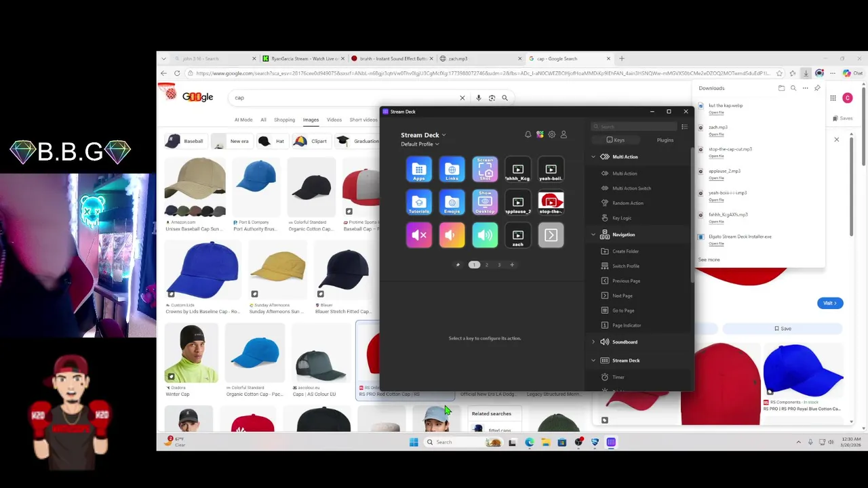Select the purple mute volume key
The image size is (868, 488).
coord(419,235)
